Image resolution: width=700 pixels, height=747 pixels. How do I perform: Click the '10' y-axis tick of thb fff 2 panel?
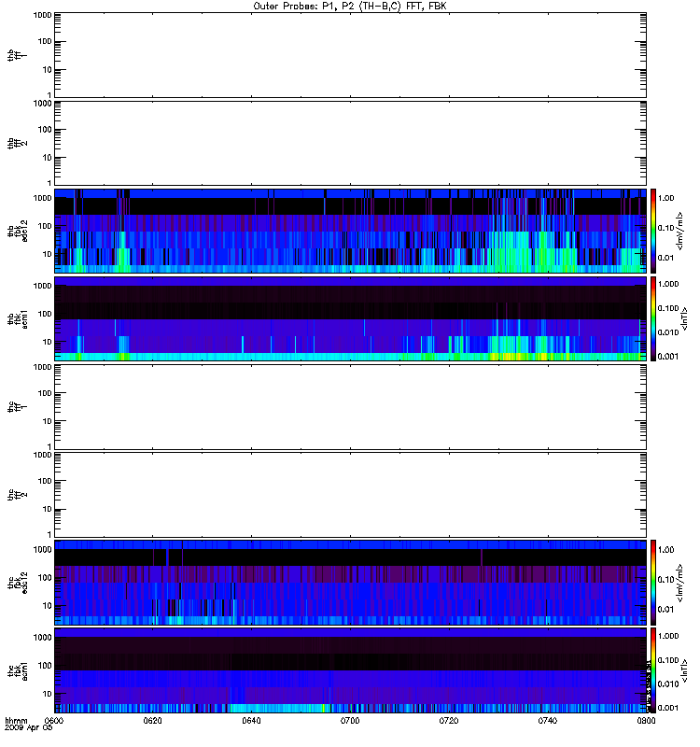pyautogui.click(x=48, y=158)
